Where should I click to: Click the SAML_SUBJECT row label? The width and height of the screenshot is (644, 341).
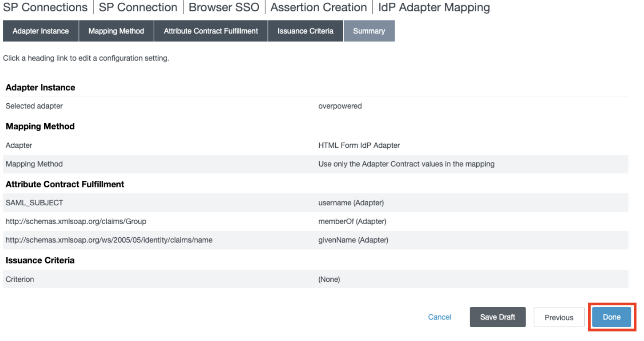[34, 203]
